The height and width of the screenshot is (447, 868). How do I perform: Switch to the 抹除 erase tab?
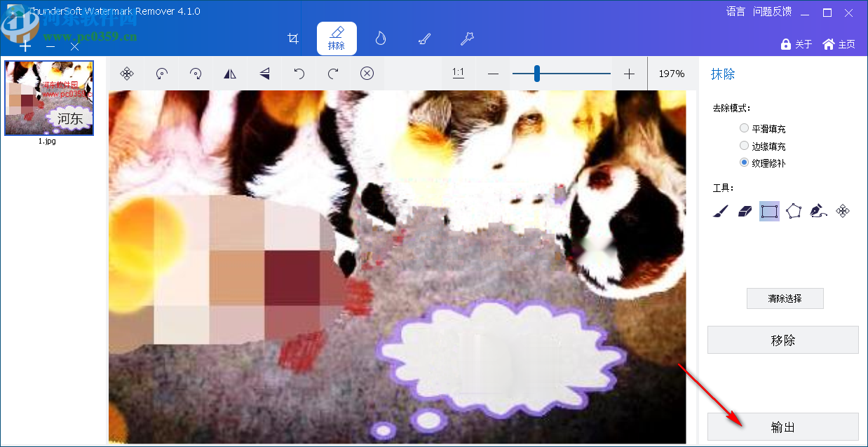[337, 39]
